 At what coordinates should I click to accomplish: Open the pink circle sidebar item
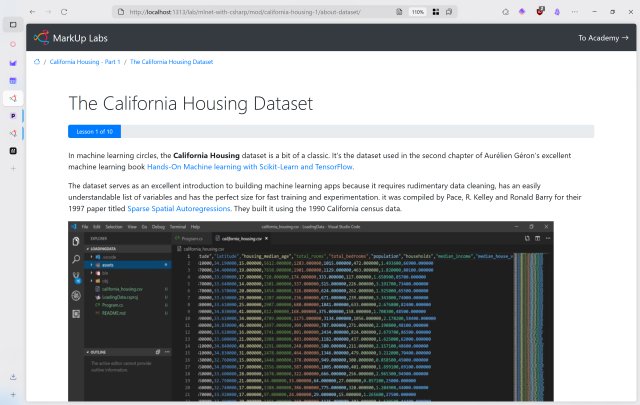(13, 44)
